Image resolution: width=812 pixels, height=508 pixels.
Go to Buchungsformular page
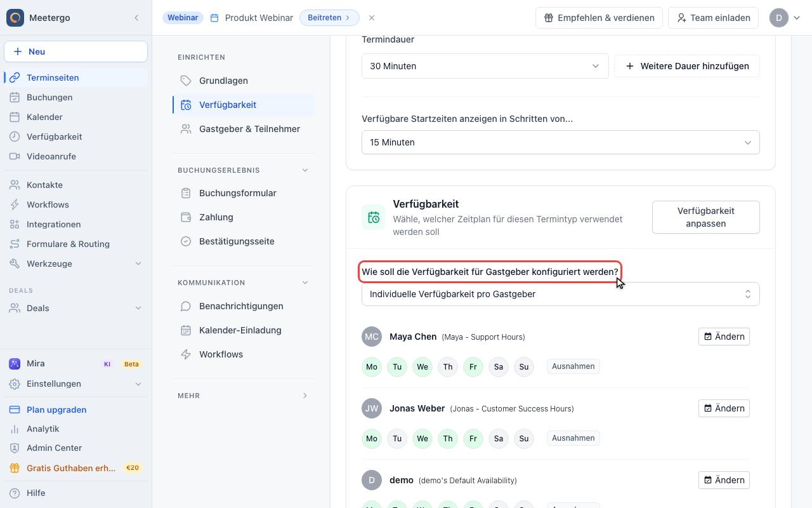pyautogui.click(x=244, y=193)
